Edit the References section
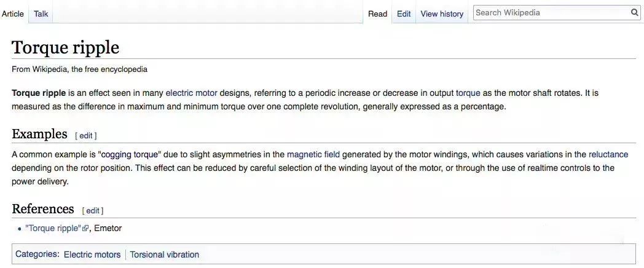 point(93,210)
